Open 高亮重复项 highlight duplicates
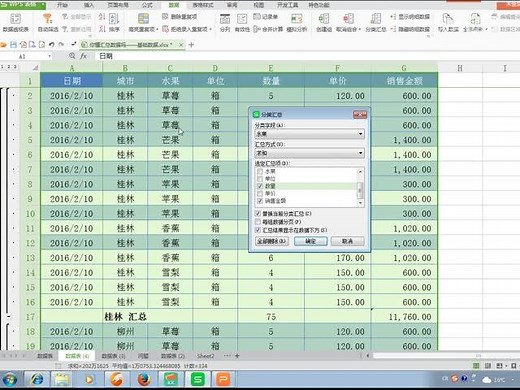Screen dimensions: 520x390 pyautogui.click(x=143, y=23)
